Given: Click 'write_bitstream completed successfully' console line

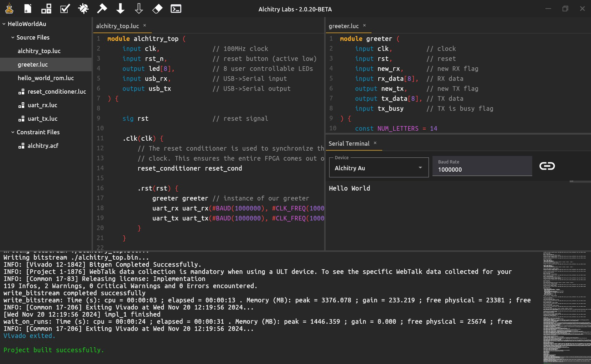Looking at the screenshot, I should pos(74,293).
